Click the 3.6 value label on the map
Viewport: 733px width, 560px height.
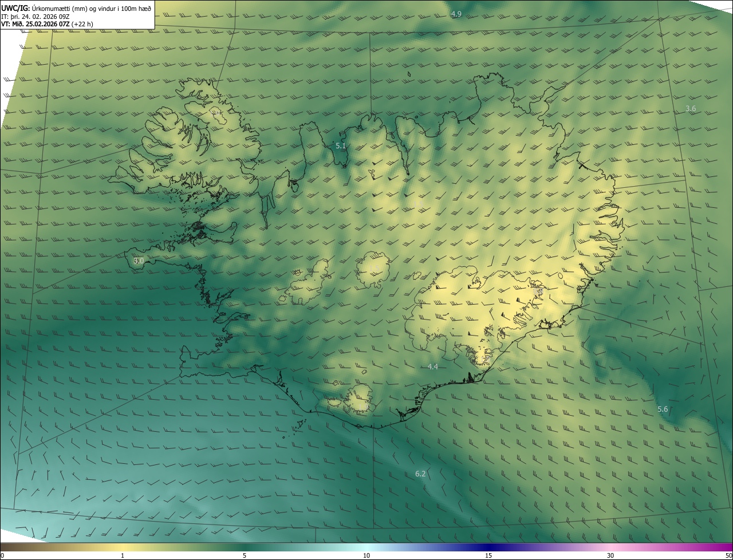pos(691,108)
